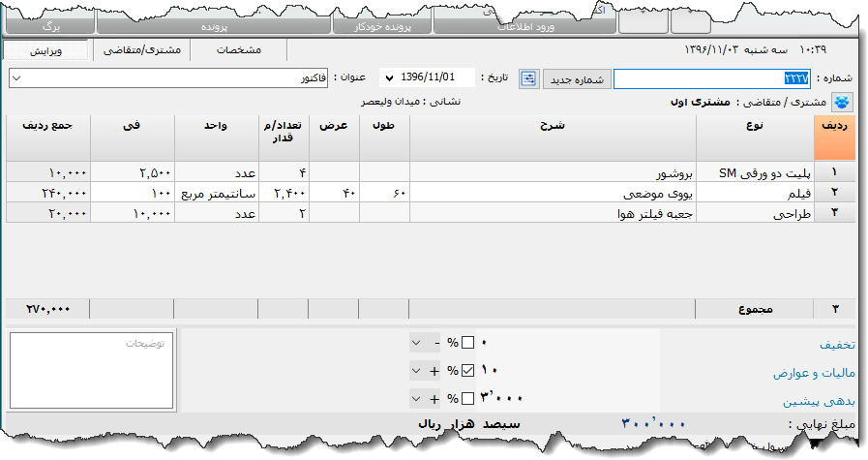
Task: Open the مشخصات tab
Action: [x=238, y=50]
